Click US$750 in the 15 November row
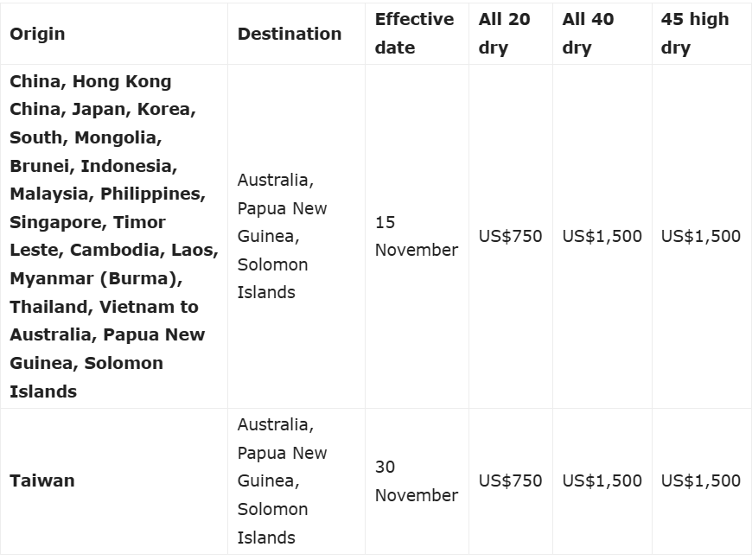The height and width of the screenshot is (560, 752). [x=510, y=236]
